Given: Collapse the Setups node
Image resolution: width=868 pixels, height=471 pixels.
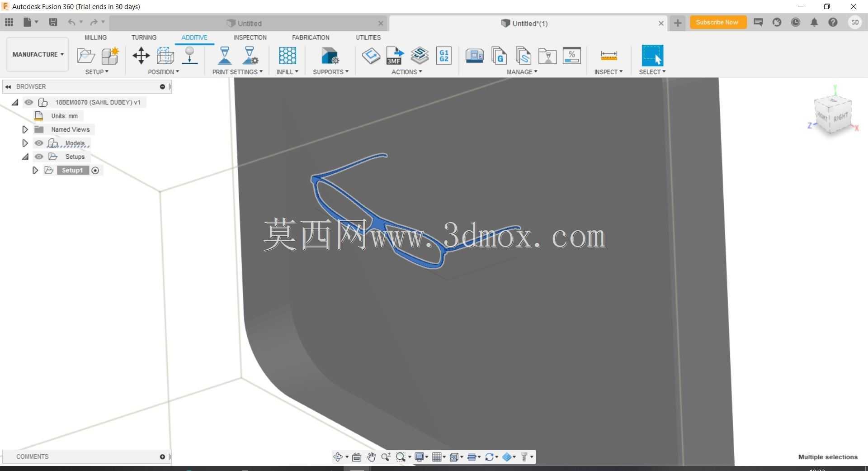Looking at the screenshot, I should click(25, 157).
